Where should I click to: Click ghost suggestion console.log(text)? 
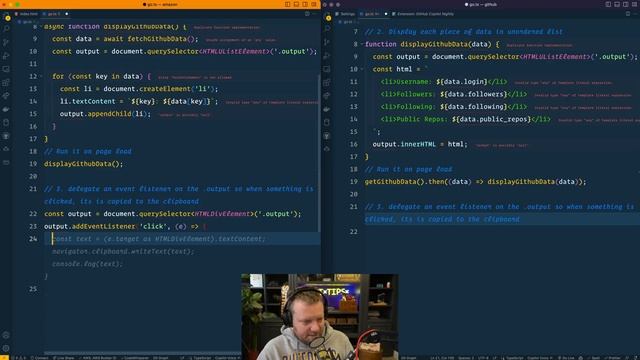point(87,264)
